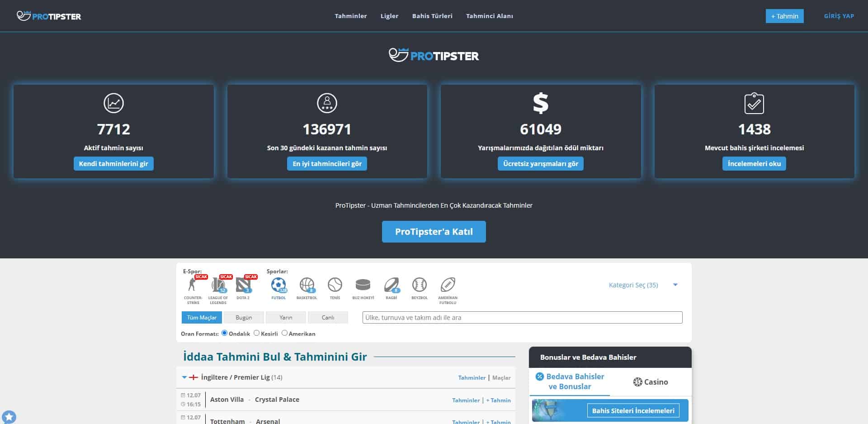Choose the Tenis ball icon
Screen dimensions: 868x424
pyautogui.click(x=335, y=285)
